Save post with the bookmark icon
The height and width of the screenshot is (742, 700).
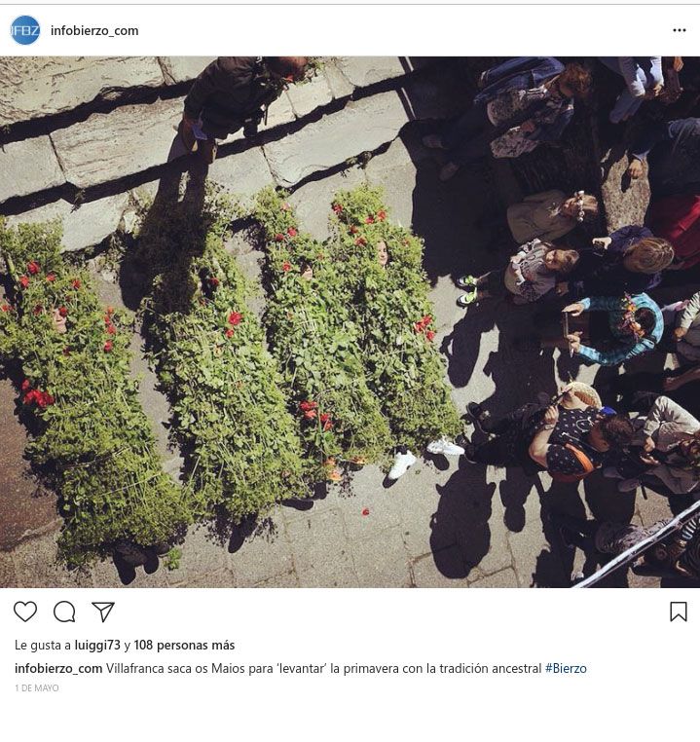pos(679,612)
